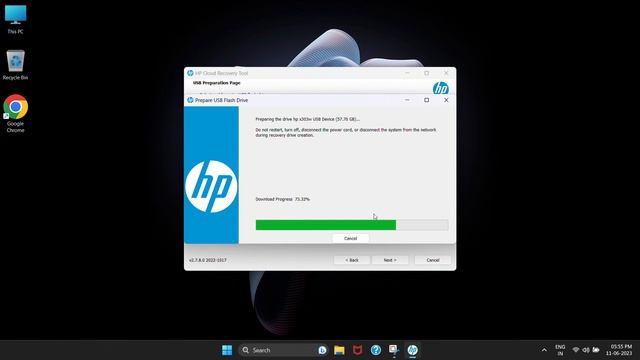Click Cancel in HP Cloud Recovery Tool footer

pos(433,260)
